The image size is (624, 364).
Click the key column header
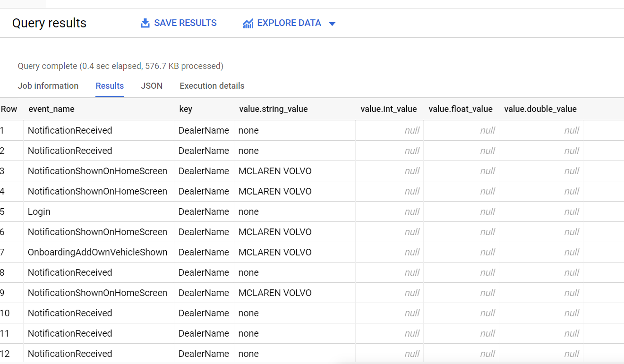186,109
